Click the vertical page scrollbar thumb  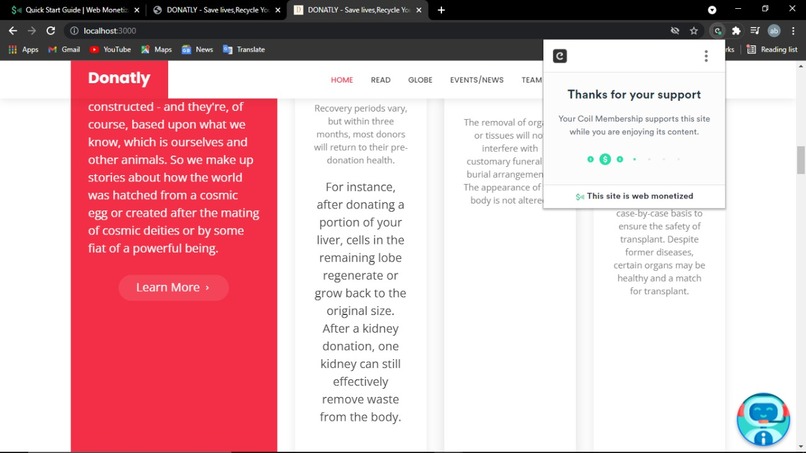click(x=800, y=160)
